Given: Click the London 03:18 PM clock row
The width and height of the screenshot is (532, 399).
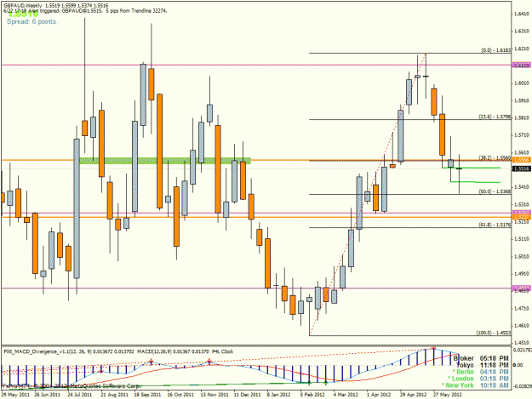Looking at the screenshot, I should 478,379.
